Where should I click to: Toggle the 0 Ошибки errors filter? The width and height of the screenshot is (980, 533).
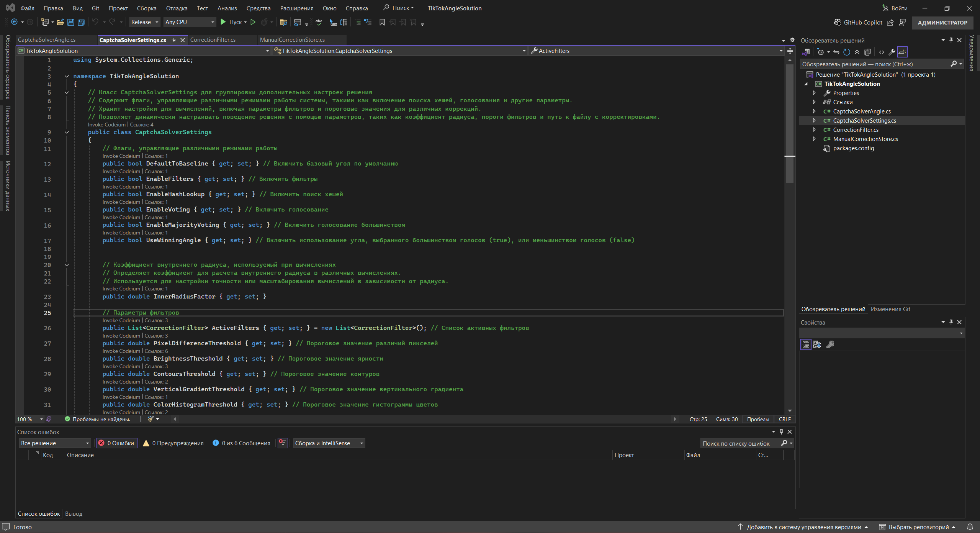tap(117, 443)
